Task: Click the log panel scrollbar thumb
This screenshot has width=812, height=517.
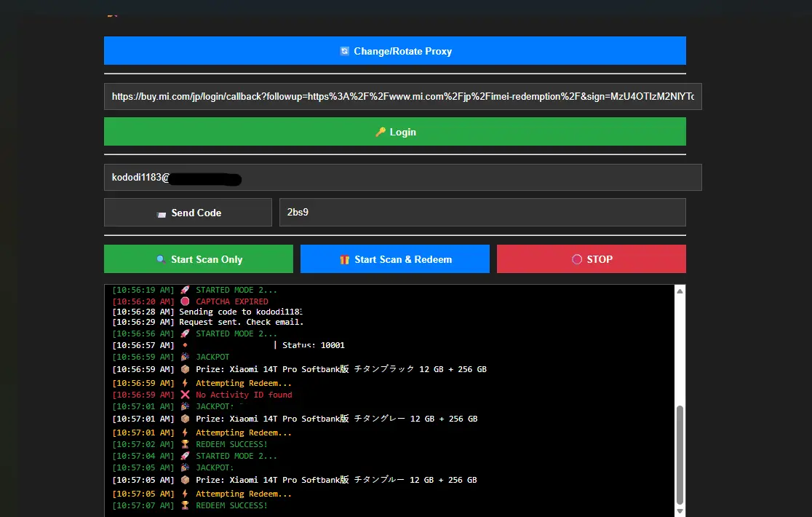Action: [680, 455]
